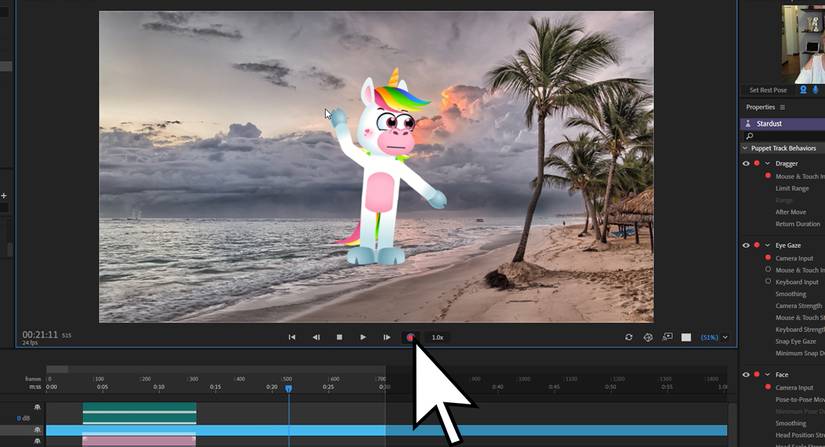This screenshot has width=825, height=447.
Task: Disarm Eye Gaze Camera Input dot
Action: [768, 258]
